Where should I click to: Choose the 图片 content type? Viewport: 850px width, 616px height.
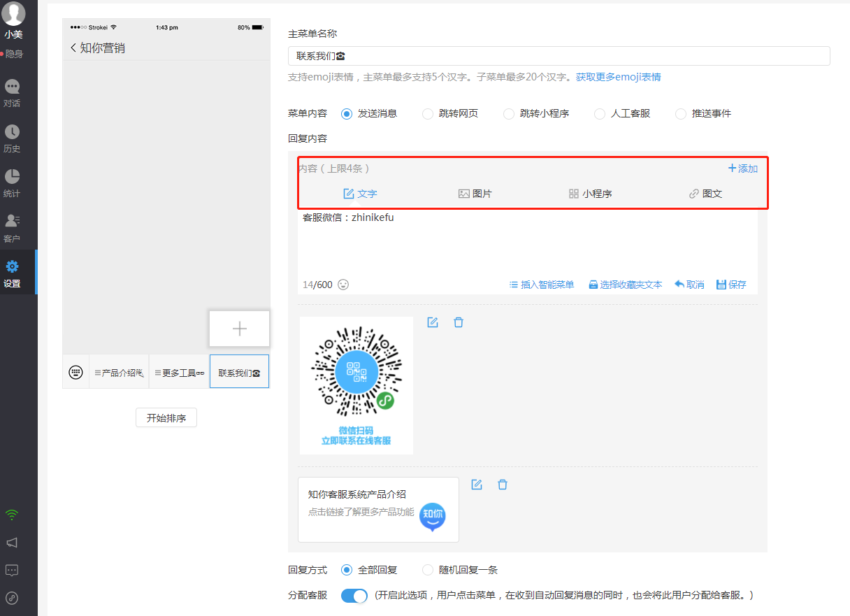(475, 194)
